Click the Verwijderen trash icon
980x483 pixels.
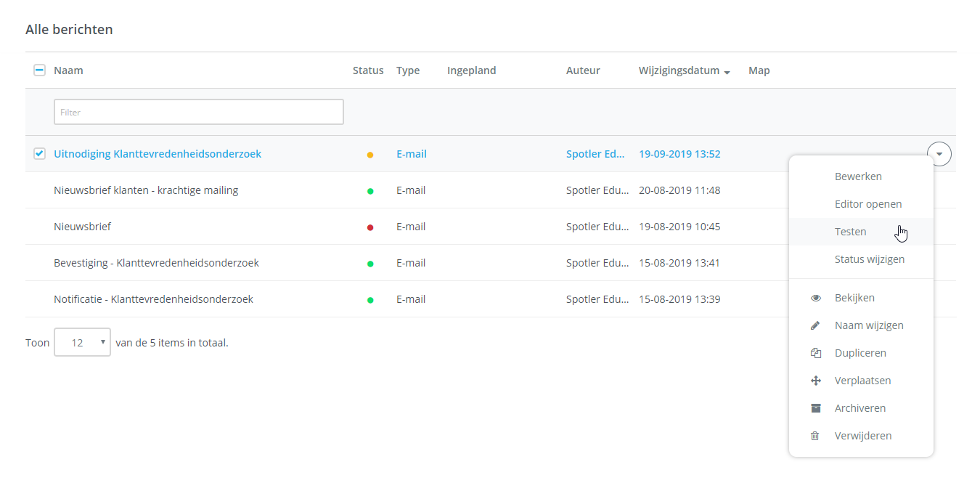[x=815, y=436]
